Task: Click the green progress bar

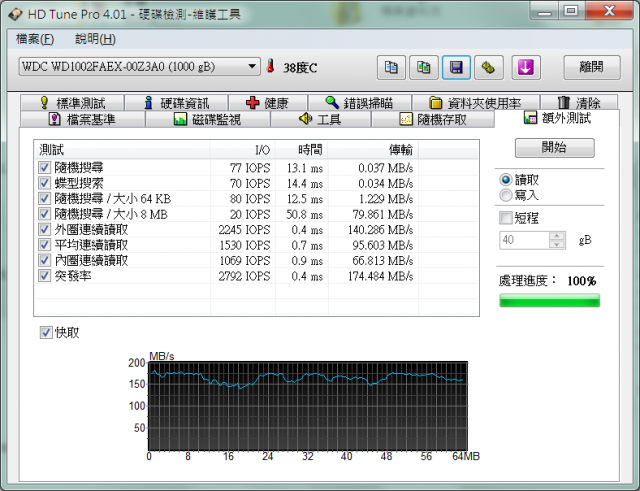Action: click(549, 300)
